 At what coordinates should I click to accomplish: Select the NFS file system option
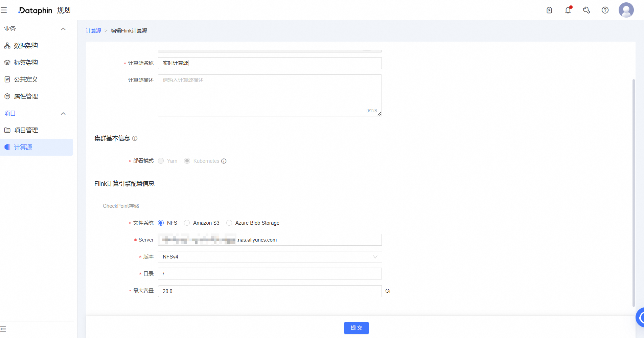click(161, 223)
